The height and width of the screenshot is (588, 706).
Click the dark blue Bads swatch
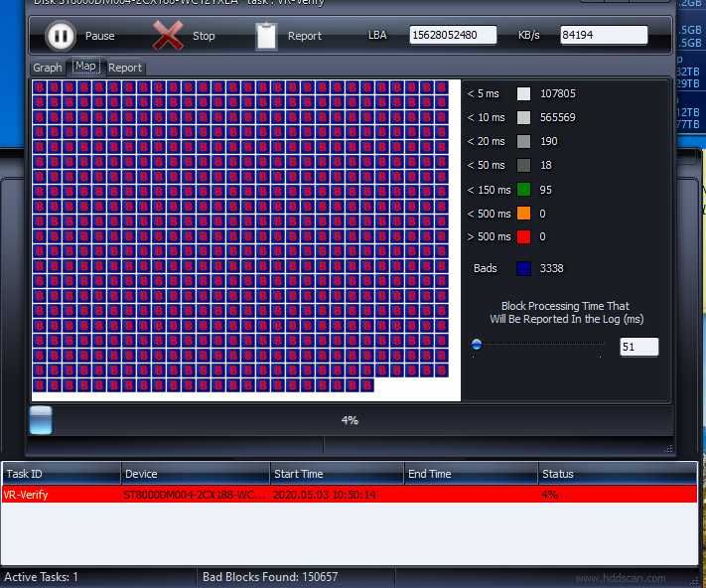[523, 269]
